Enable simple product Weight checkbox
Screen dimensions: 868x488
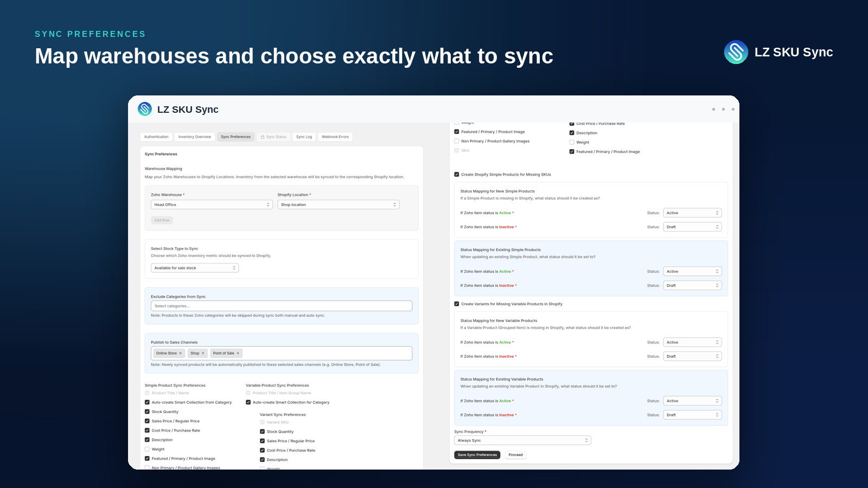[147, 449]
